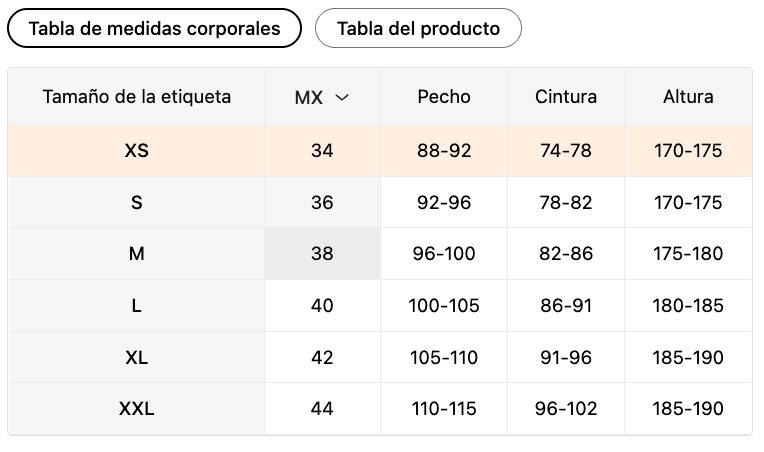
Task: Click the Pecho column header
Action: pyautogui.click(x=444, y=97)
